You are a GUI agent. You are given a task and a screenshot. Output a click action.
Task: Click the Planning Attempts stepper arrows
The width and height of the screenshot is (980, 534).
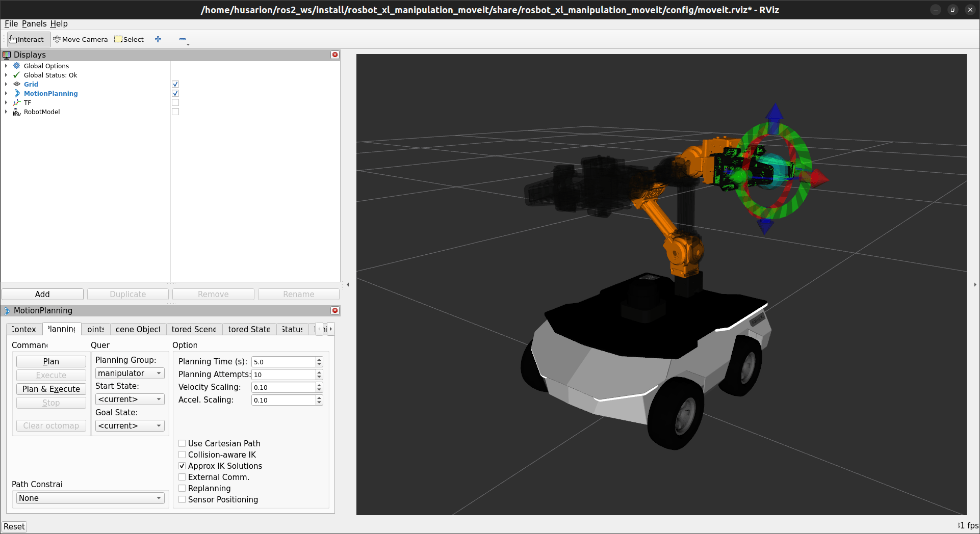319,375
